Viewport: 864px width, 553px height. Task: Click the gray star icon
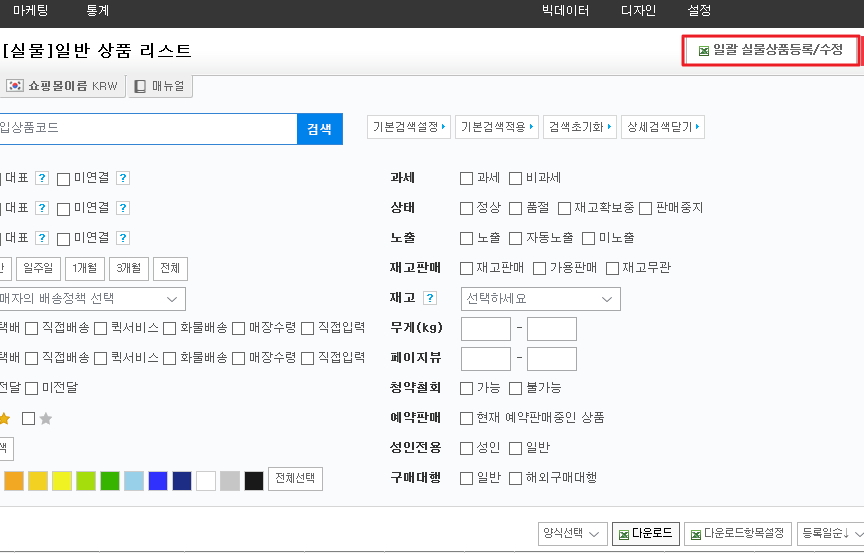(x=45, y=419)
